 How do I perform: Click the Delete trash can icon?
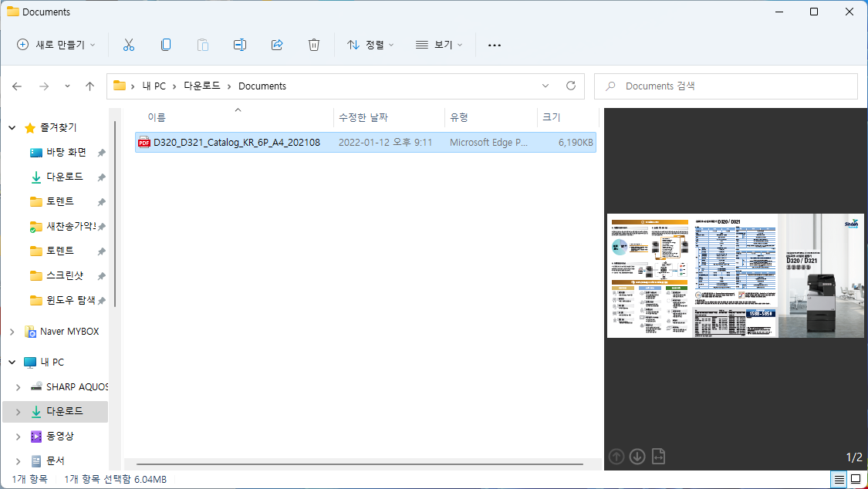coord(314,45)
